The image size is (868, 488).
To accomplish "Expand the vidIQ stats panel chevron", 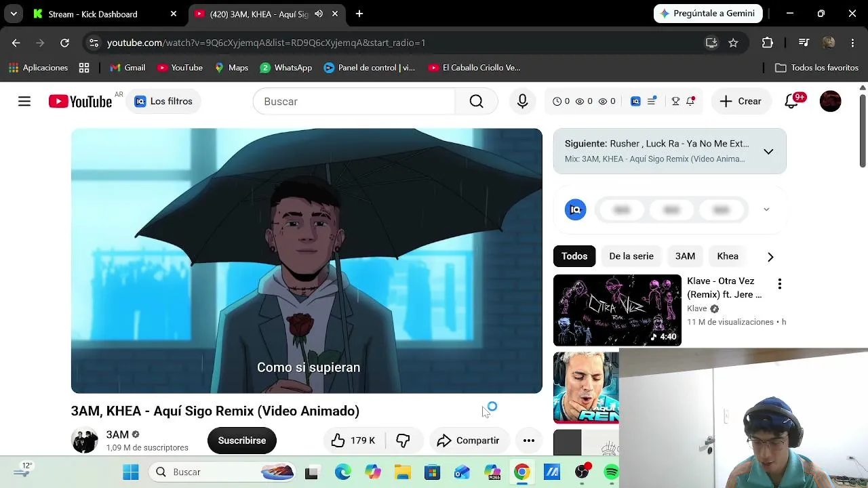I will pos(766,209).
